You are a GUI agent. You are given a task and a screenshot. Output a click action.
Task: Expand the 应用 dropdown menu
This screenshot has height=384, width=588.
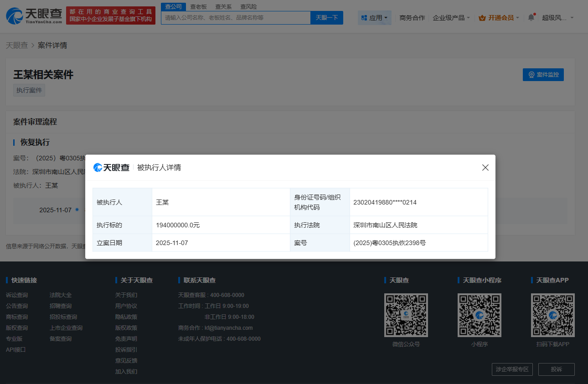[x=375, y=18]
